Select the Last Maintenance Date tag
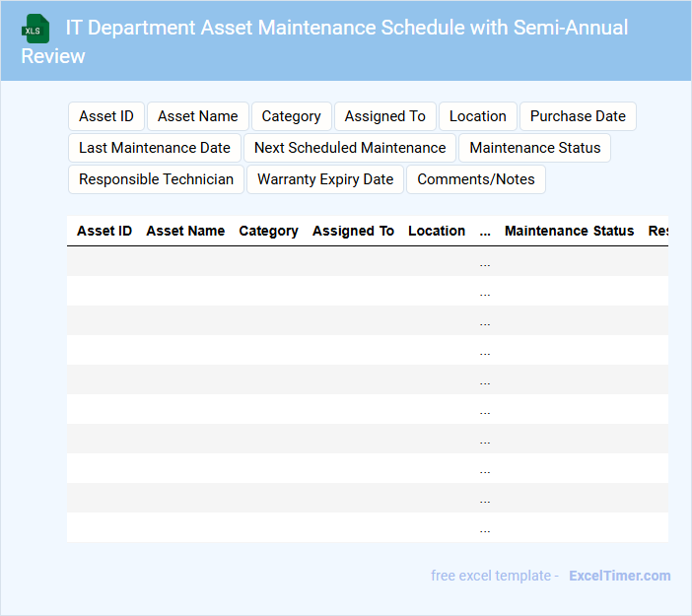 [155, 148]
